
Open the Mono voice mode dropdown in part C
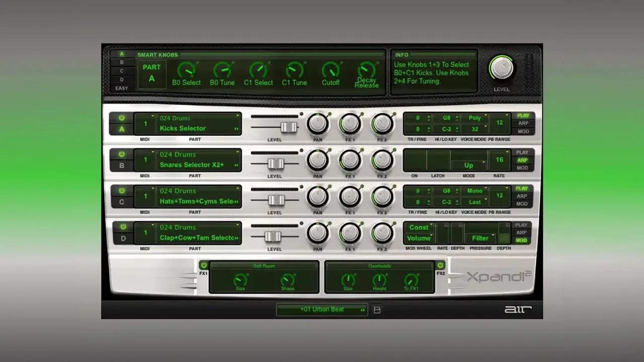(475, 191)
